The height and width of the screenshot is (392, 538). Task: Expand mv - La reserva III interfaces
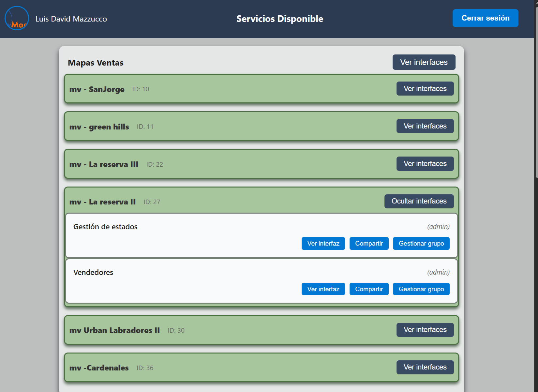tap(425, 164)
